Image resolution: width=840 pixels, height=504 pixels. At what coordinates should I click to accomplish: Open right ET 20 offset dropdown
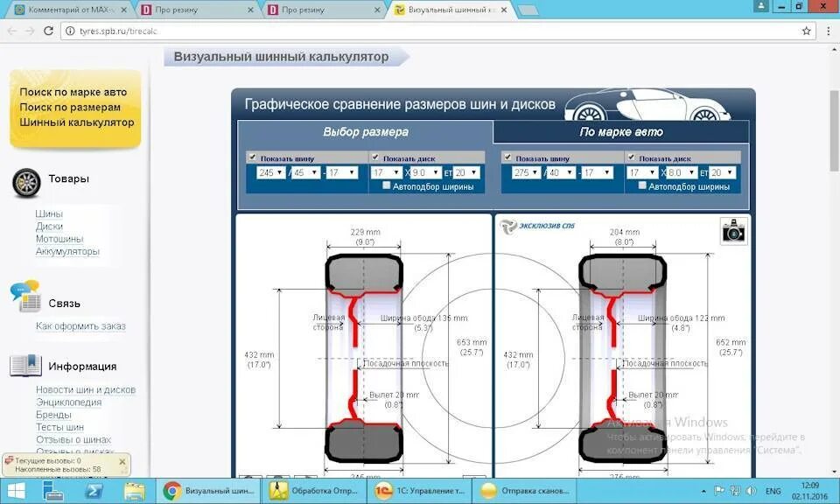(722, 172)
